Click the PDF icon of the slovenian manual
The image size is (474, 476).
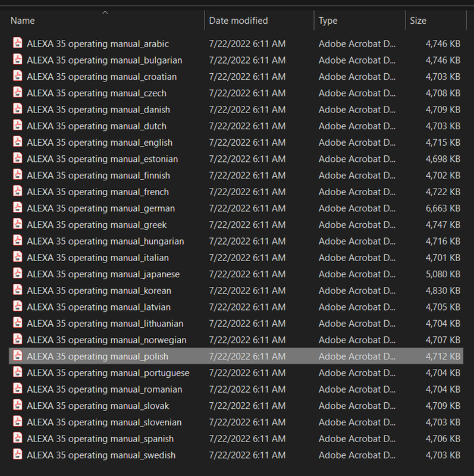(x=18, y=421)
